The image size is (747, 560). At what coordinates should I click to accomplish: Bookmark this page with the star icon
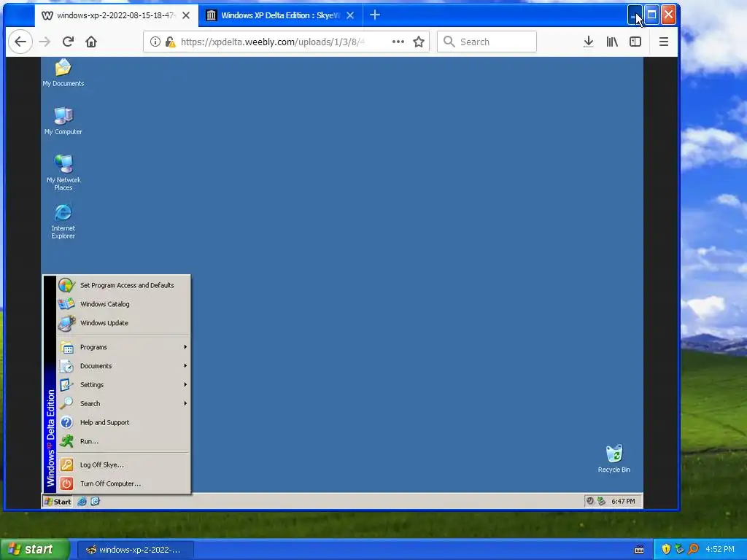(x=418, y=42)
